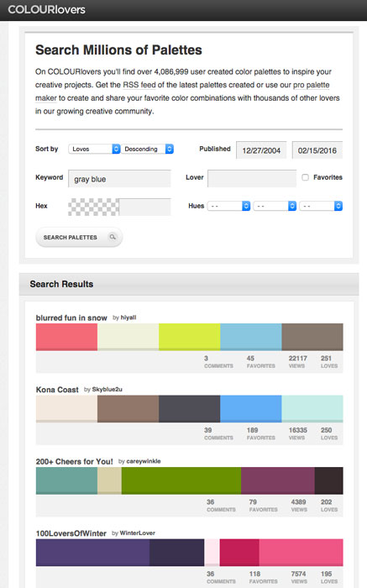The image size is (367, 588).
Task: Open the Sort by Loves dropdown
Action: (94, 149)
